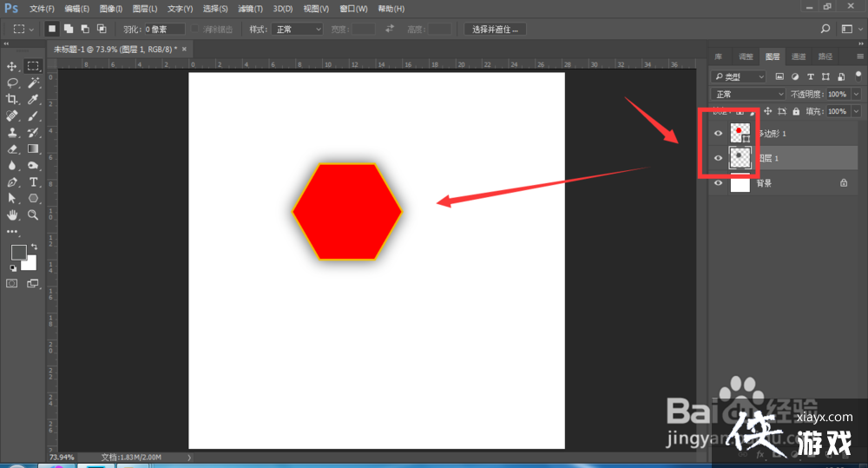Open the 类型 layer filter dropdown
Screen dimensions: 868x468
tap(739, 76)
